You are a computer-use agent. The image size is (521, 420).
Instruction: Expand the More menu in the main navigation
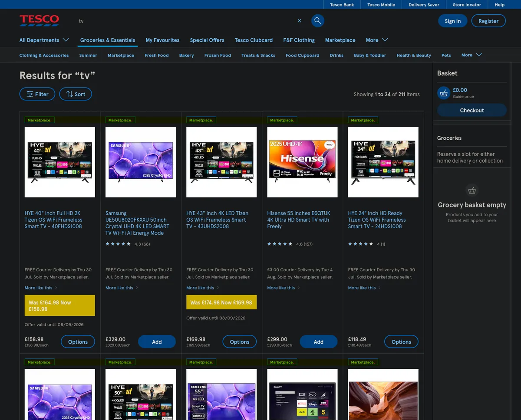(x=377, y=40)
